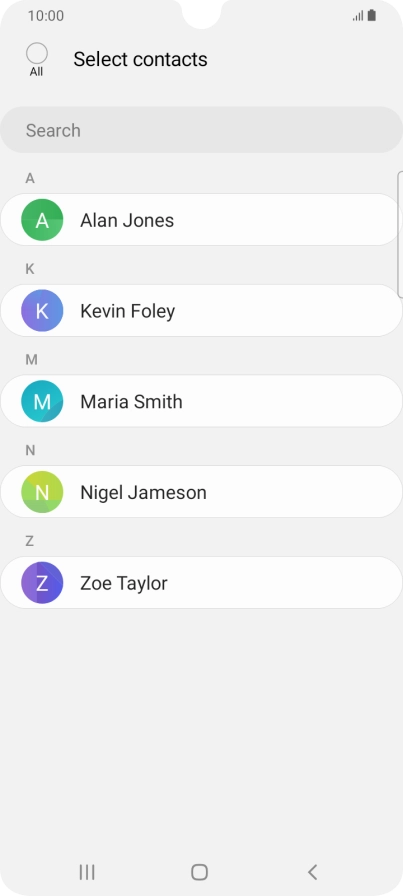Click the Select contacts title
Viewport: 403px width, 896px height.
[141, 59]
